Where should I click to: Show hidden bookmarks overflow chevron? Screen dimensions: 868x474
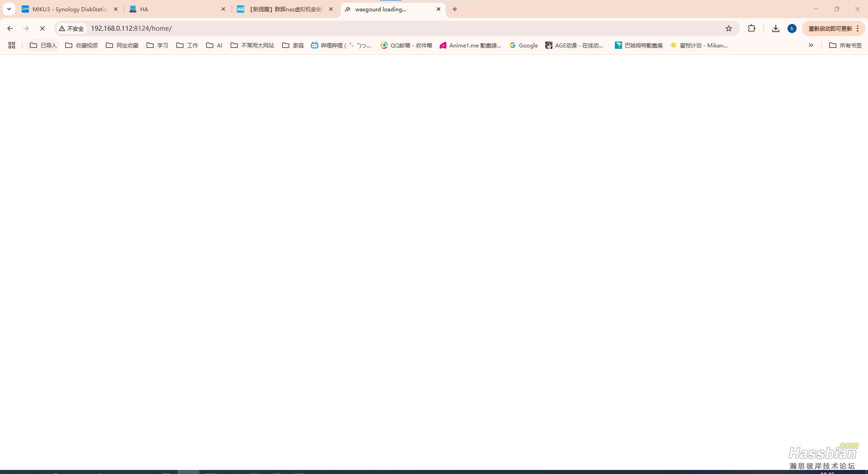tap(811, 45)
